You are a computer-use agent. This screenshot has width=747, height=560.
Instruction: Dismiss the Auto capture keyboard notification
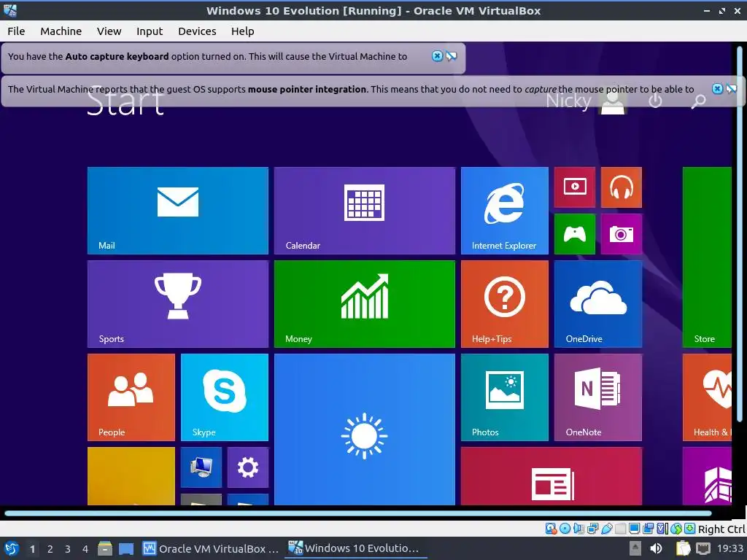point(437,56)
